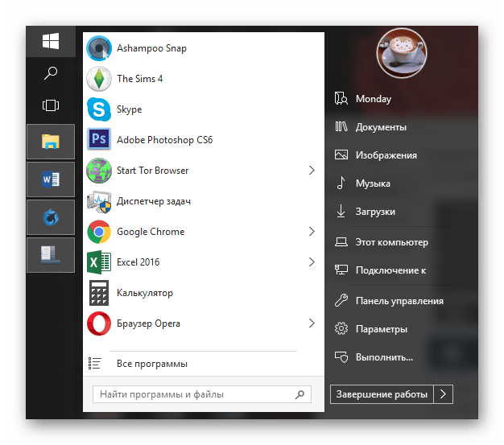Launch Adobe Photoshop CS6 icon

(99, 140)
